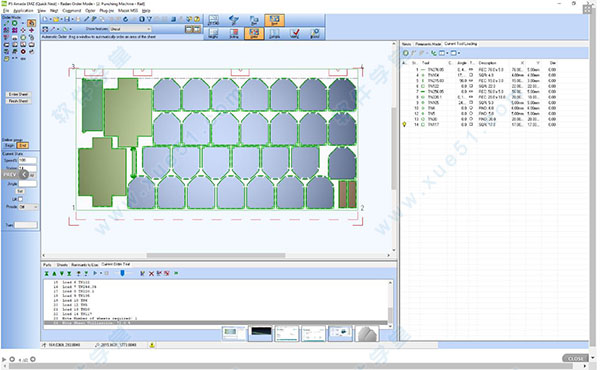Click the Finish Sheet button
Screen dimensions: 600x370
(x=18, y=101)
